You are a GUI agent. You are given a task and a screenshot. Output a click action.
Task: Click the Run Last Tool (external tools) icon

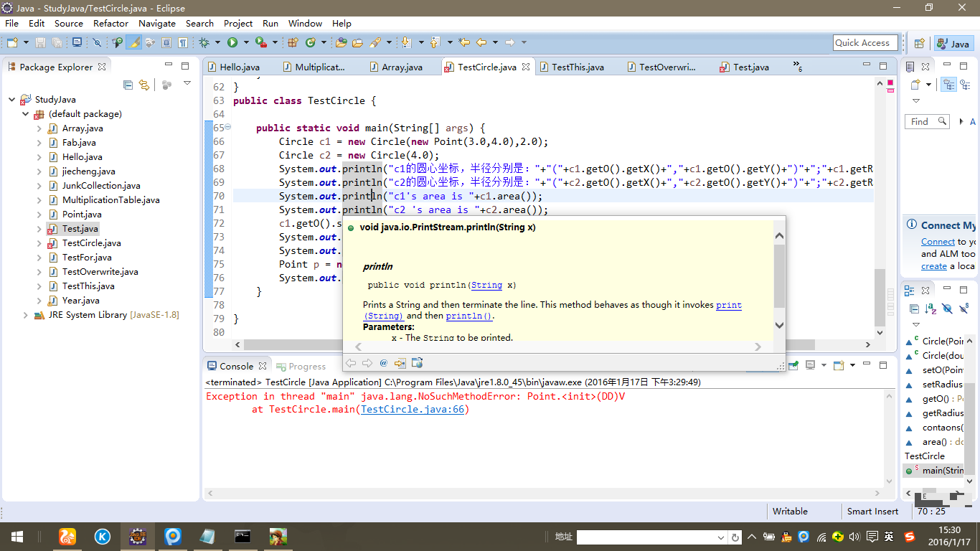coord(261,43)
